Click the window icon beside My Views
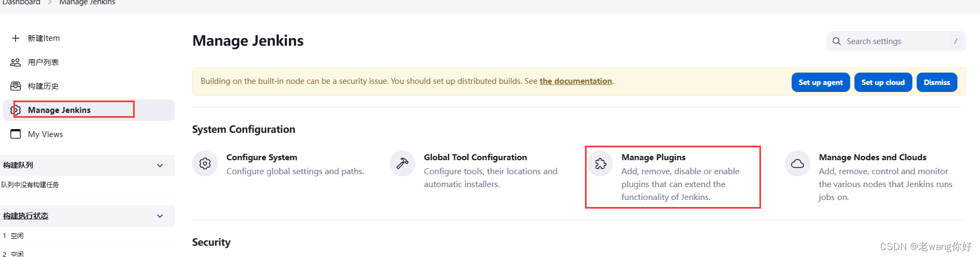This screenshot has width=980, height=257. (16, 134)
